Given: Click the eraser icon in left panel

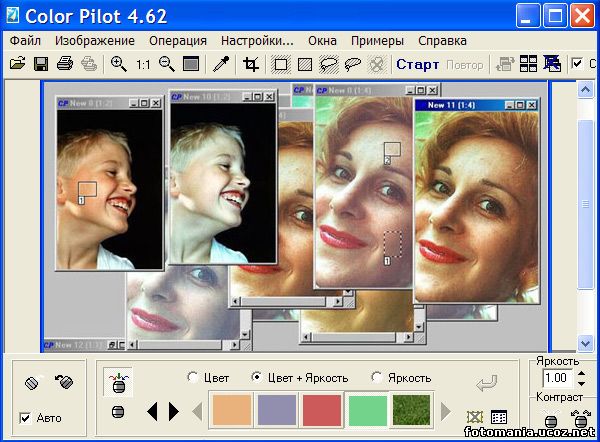Looking at the screenshot, I should click(x=32, y=383).
